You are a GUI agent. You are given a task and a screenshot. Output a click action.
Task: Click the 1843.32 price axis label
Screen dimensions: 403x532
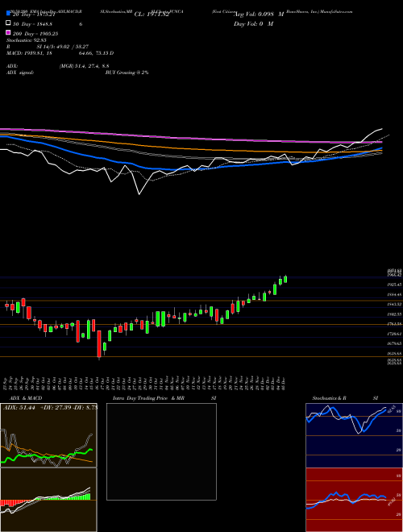point(394,305)
